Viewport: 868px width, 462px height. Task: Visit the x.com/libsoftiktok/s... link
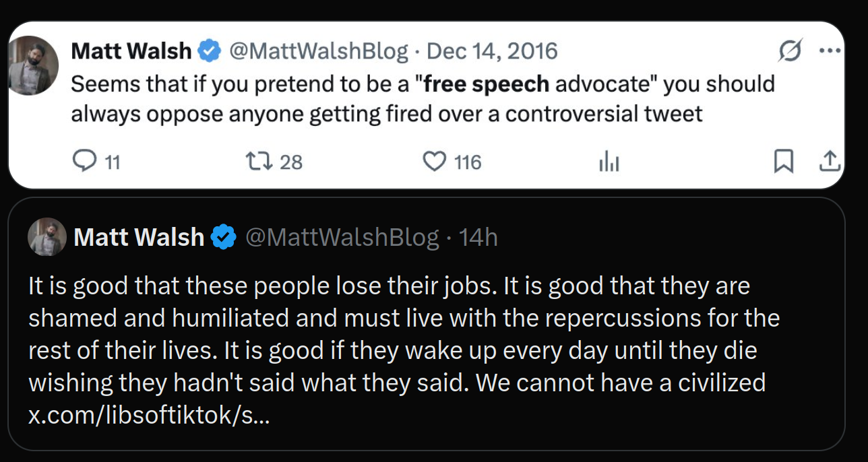tap(149, 415)
